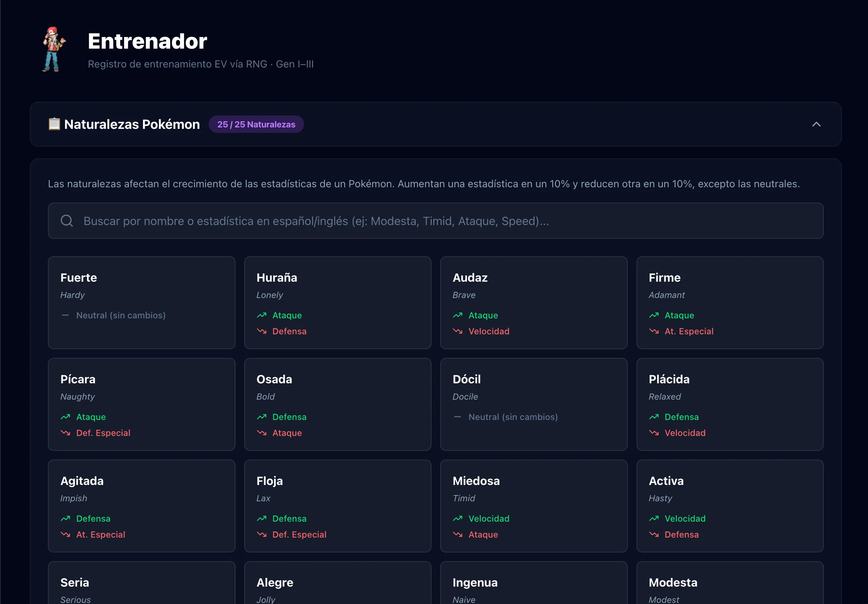The height and width of the screenshot is (604, 868).
Task: Open the Modesta nature card
Action: tap(730, 583)
